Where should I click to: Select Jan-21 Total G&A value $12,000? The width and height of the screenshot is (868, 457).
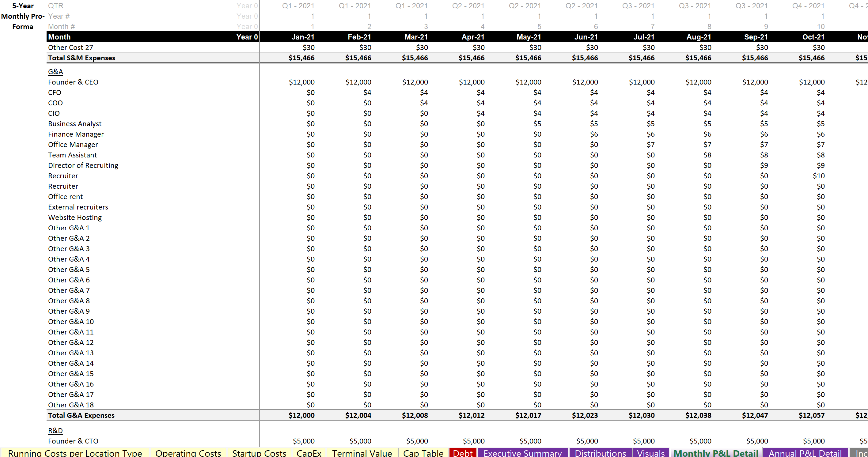pos(301,415)
